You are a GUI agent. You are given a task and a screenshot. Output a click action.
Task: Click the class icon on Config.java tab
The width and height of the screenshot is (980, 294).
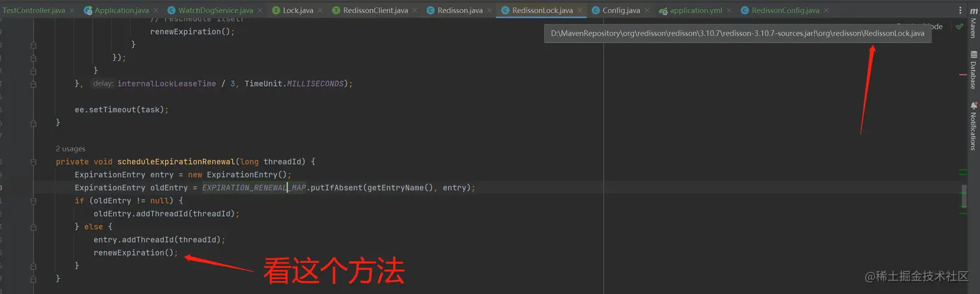(x=596, y=10)
